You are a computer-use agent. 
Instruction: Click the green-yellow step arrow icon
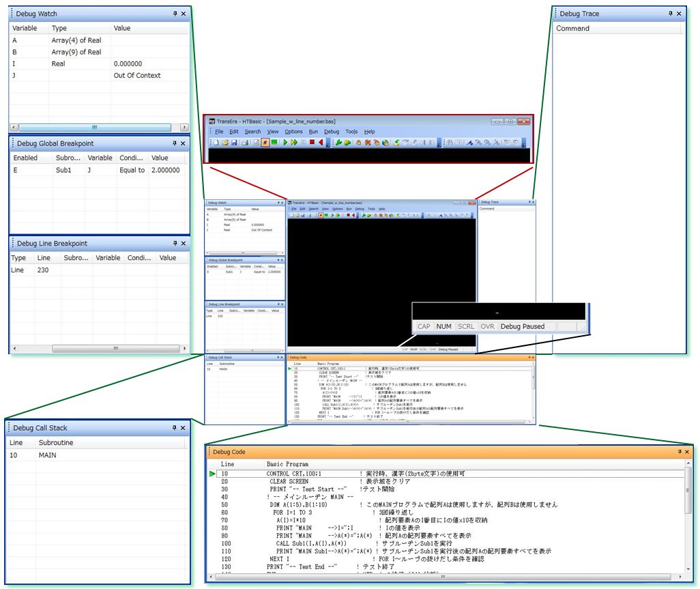[396, 143]
